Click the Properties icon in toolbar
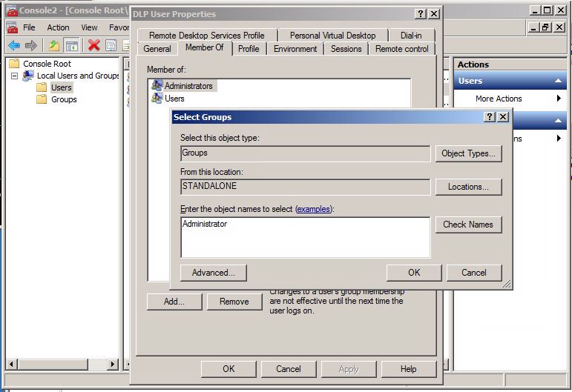This screenshot has width=572, height=392. pyautogui.click(x=111, y=46)
